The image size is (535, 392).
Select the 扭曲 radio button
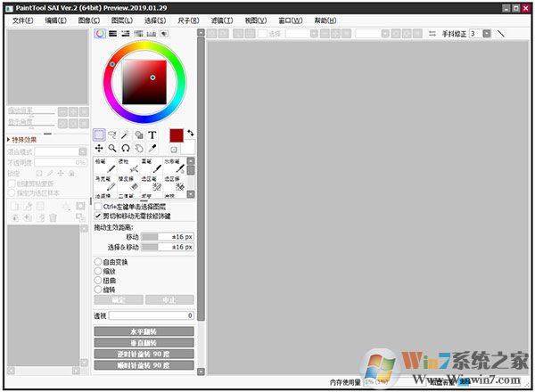(98, 281)
